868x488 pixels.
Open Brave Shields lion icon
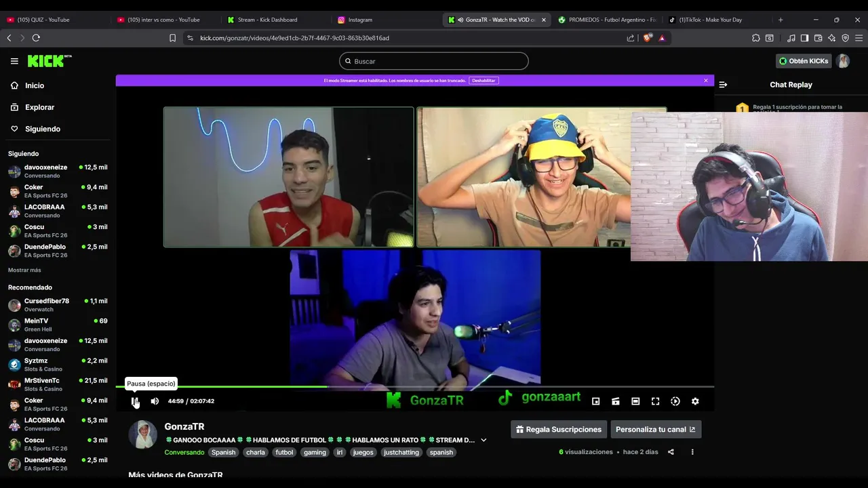(647, 38)
